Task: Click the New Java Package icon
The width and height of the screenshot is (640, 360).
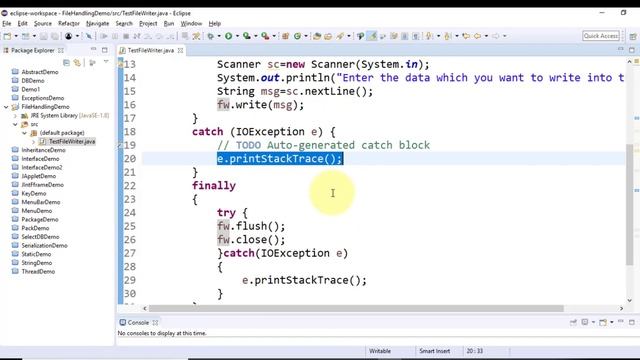Action: click(285, 36)
